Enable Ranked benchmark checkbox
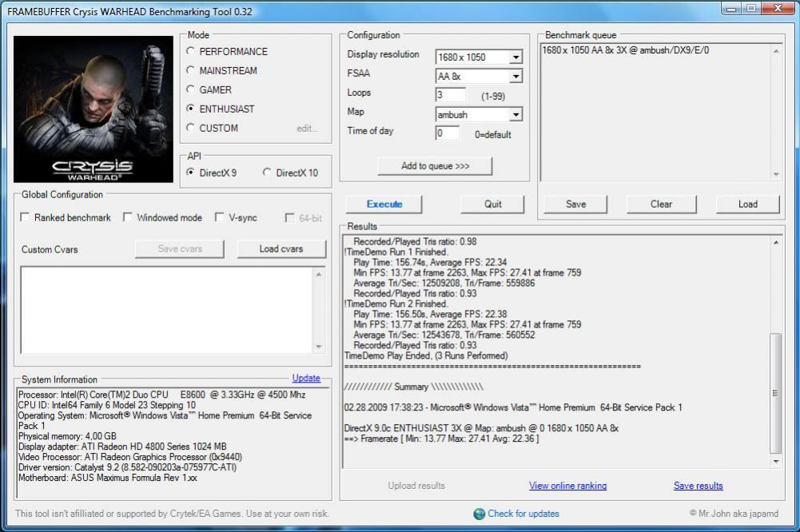800x532 pixels. 25,217
